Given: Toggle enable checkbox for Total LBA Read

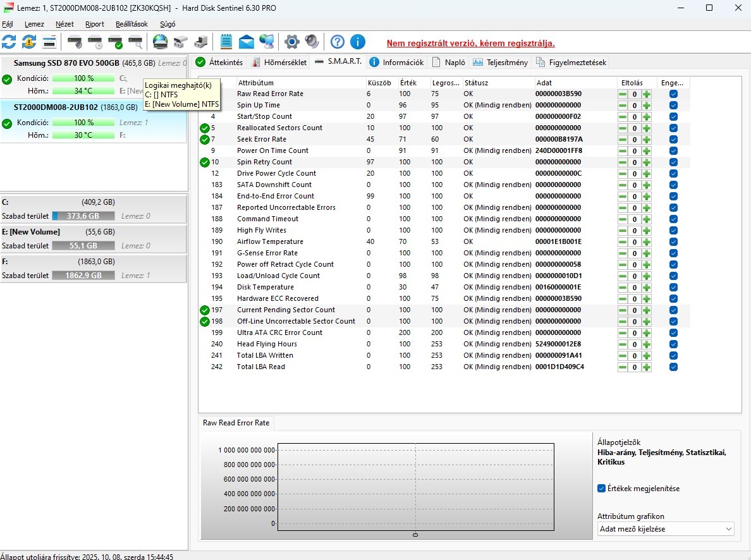Looking at the screenshot, I should point(673,367).
